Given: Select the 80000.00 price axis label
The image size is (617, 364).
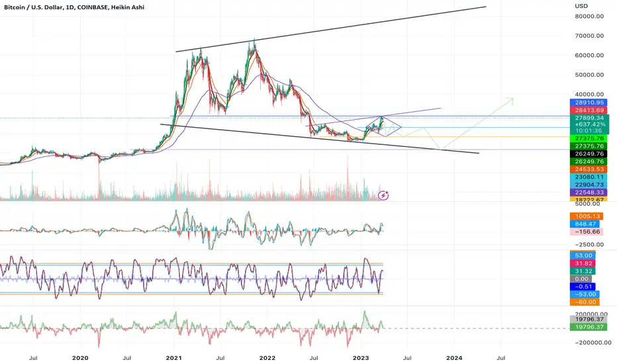Looking at the screenshot, I should pos(589,16).
